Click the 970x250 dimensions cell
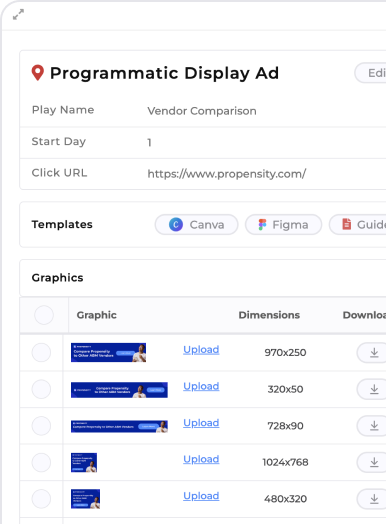Image resolution: width=386 pixels, height=524 pixels. coord(285,353)
